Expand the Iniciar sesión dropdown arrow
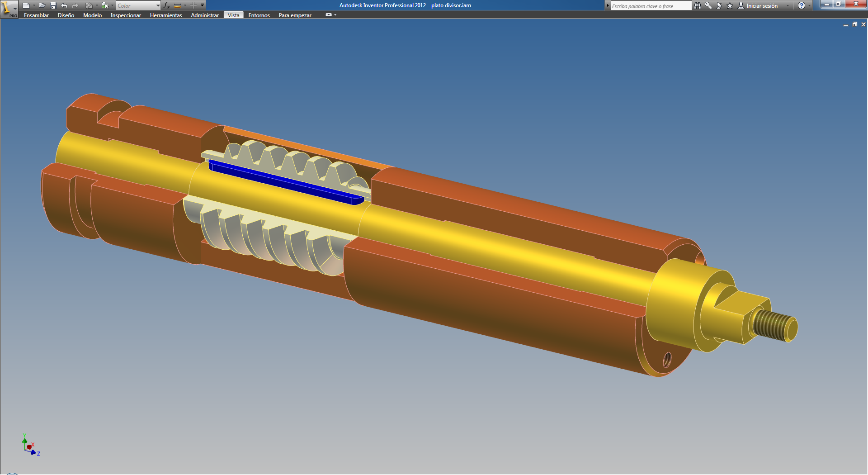This screenshot has width=868, height=475. (788, 5)
